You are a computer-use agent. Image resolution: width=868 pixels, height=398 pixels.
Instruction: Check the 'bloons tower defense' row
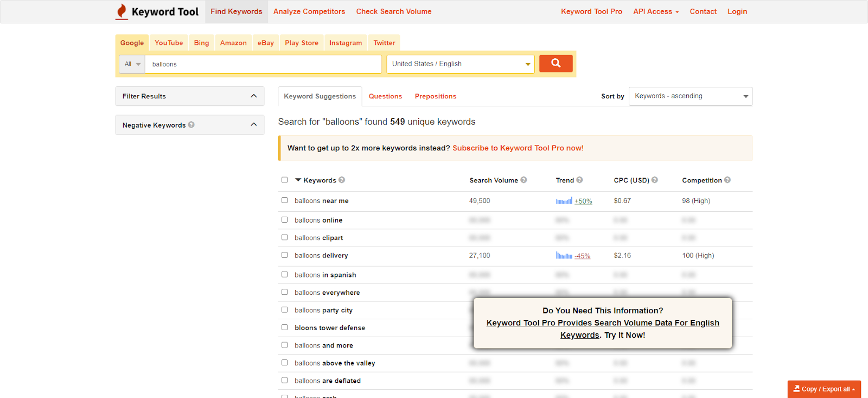point(284,327)
